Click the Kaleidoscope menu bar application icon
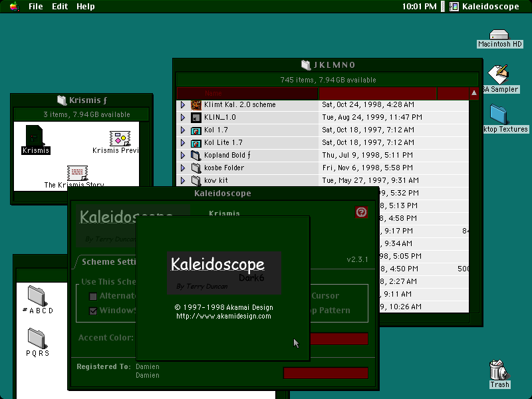This screenshot has width=532, height=399. coord(454,7)
